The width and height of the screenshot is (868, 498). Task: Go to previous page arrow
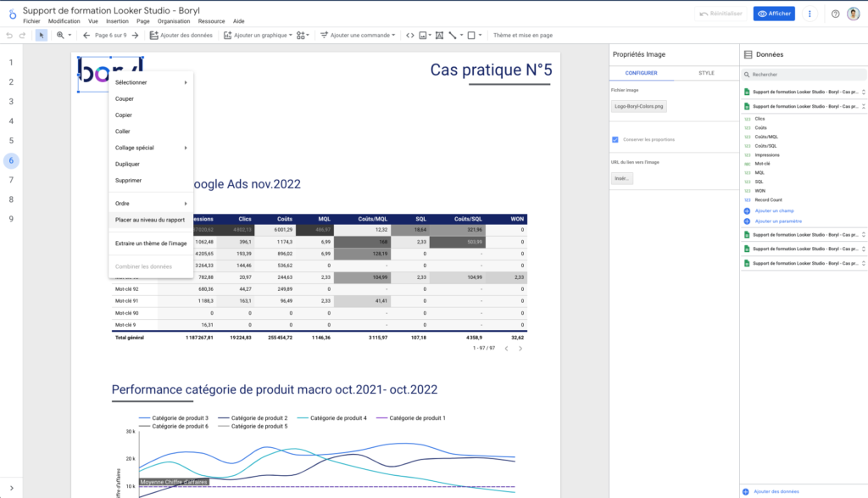tap(86, 36)
